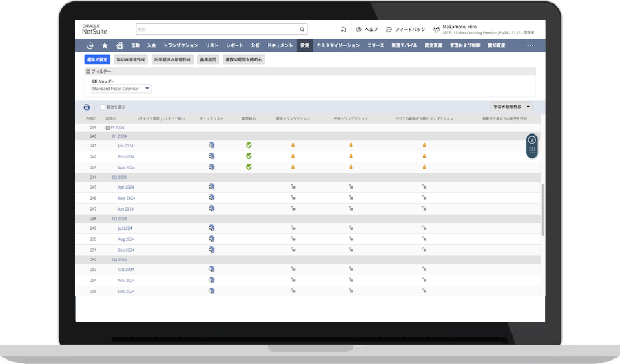Open the Mar 2024 checklist icon
Screen dimensions: 620x364
click(x=211, y=167)
